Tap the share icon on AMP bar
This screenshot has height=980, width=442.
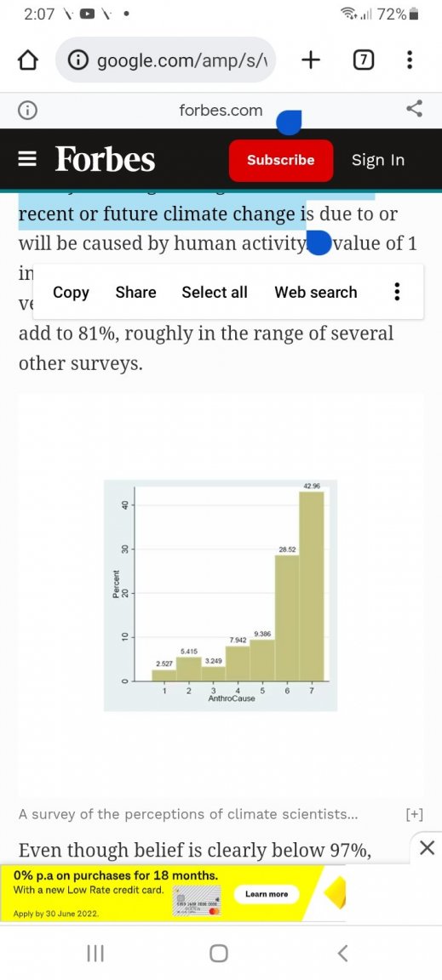[x=415, y=110]
